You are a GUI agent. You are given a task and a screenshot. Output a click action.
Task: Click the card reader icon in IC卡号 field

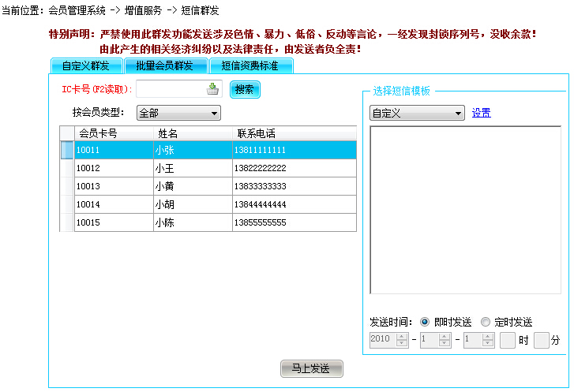coord(212,90)
